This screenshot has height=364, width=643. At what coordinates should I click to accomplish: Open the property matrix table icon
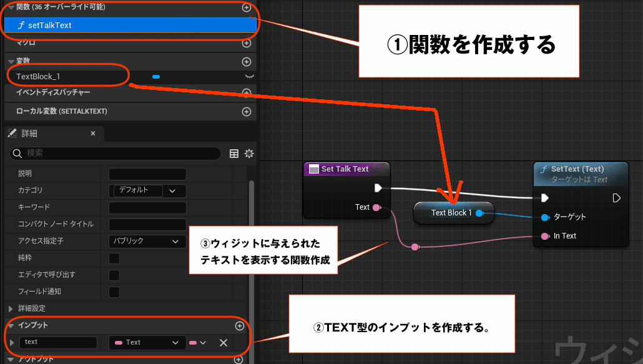[234, 154]
